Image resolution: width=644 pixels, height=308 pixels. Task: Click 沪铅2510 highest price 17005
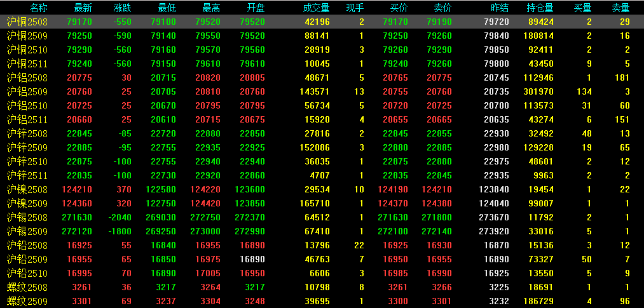click(208, 273)
